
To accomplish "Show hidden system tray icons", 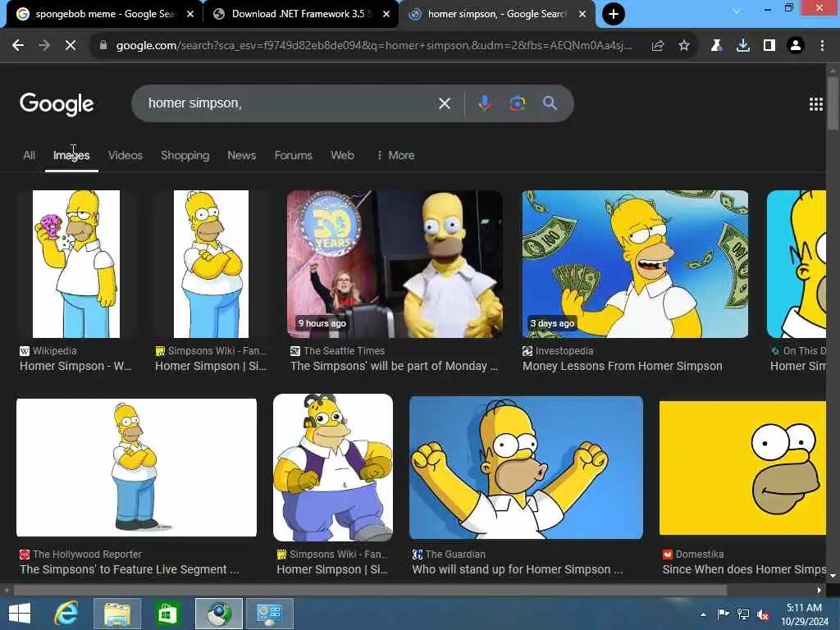I will [x=703, y=614].
